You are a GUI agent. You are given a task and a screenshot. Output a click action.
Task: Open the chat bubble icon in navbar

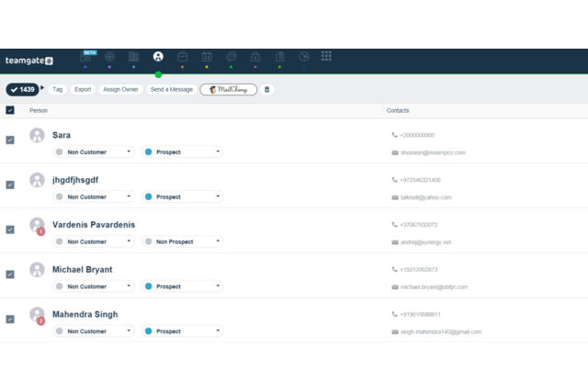[x=232, y=57]
